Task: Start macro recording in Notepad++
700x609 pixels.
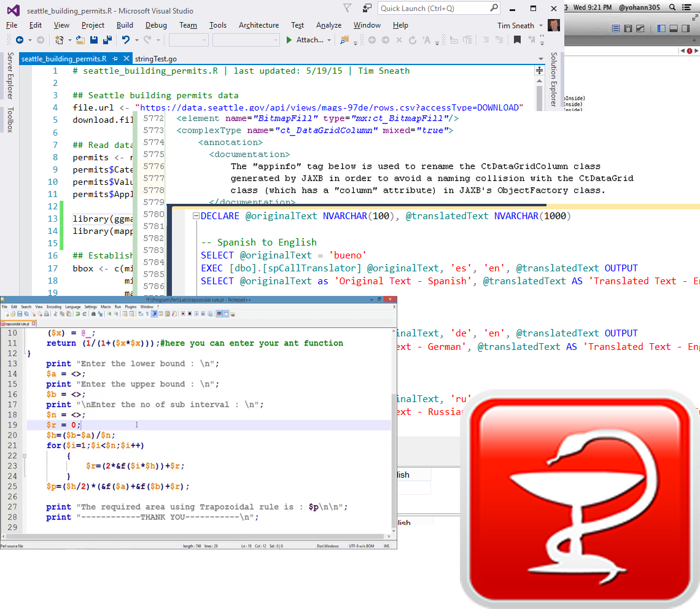Action: click(183, 314)
